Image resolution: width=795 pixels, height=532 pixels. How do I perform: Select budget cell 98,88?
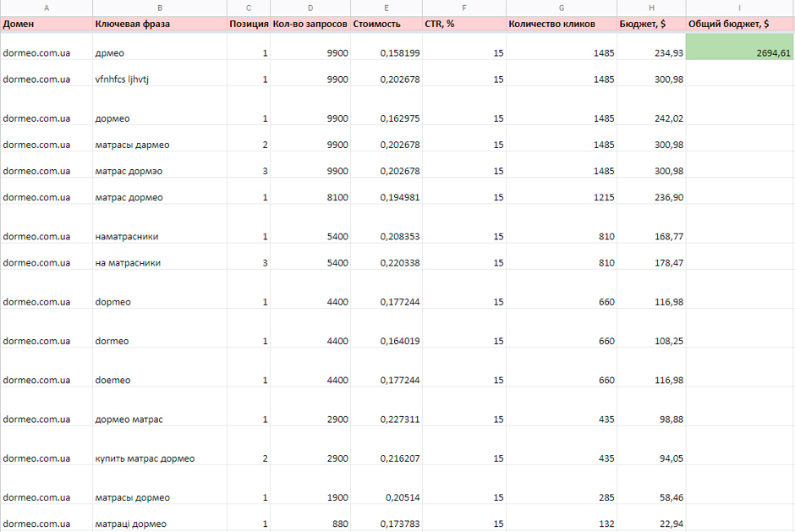click(x=651, y=407)
